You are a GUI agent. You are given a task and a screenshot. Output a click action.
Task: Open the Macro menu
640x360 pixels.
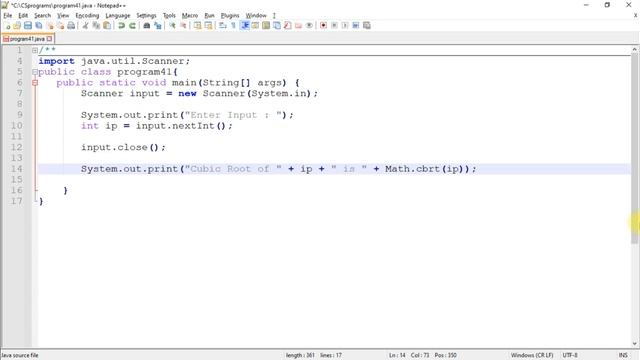tap(190, 16)
